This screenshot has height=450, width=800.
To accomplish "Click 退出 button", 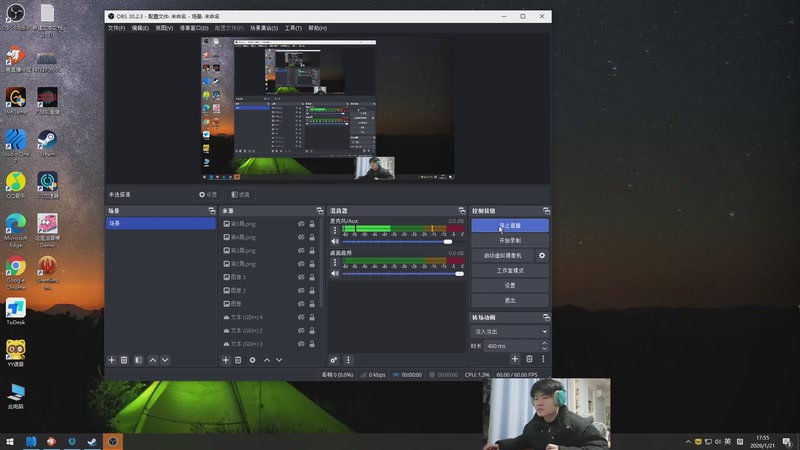I will 510,301.
